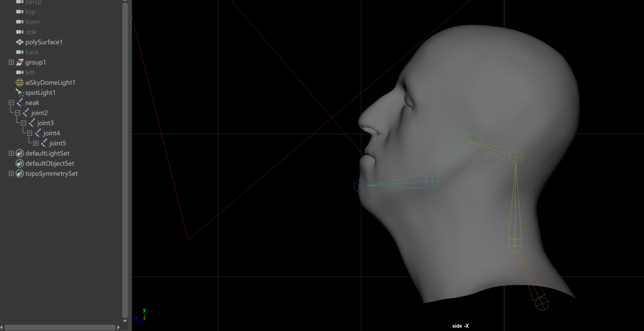Click the group1 transform icon
This screenshot has height=331, width=644.
pos(19,62)
